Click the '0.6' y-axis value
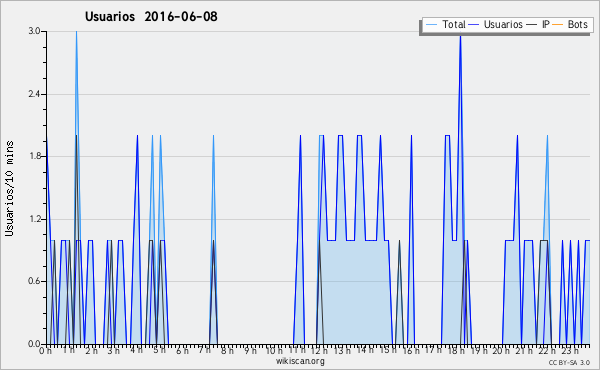Viewport: 600px width, 370px height. (35, 281)
